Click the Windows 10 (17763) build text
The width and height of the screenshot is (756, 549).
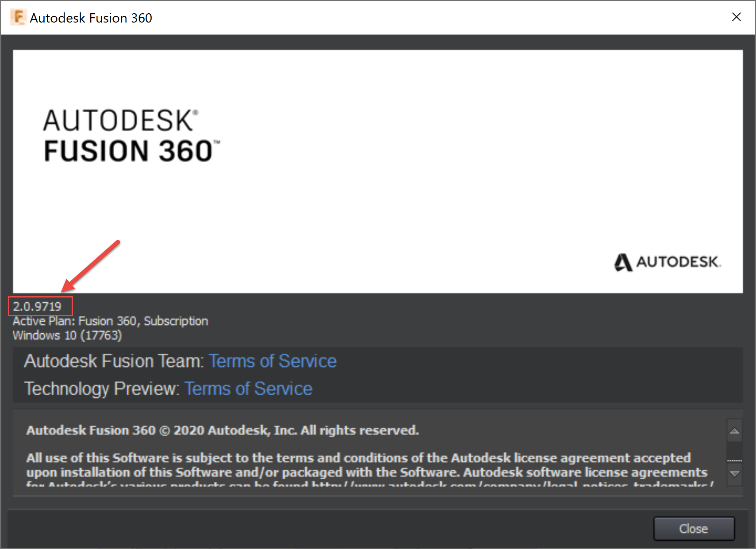click(67, 335)
